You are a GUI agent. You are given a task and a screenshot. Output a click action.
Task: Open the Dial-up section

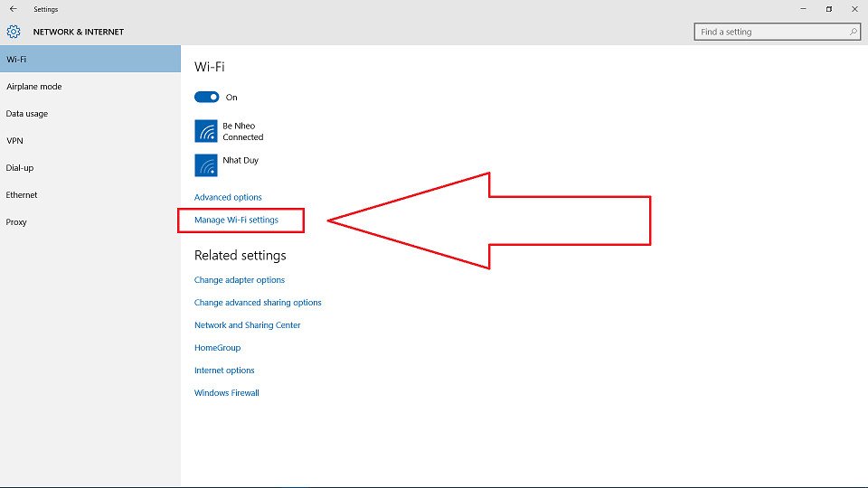point(90,168)
